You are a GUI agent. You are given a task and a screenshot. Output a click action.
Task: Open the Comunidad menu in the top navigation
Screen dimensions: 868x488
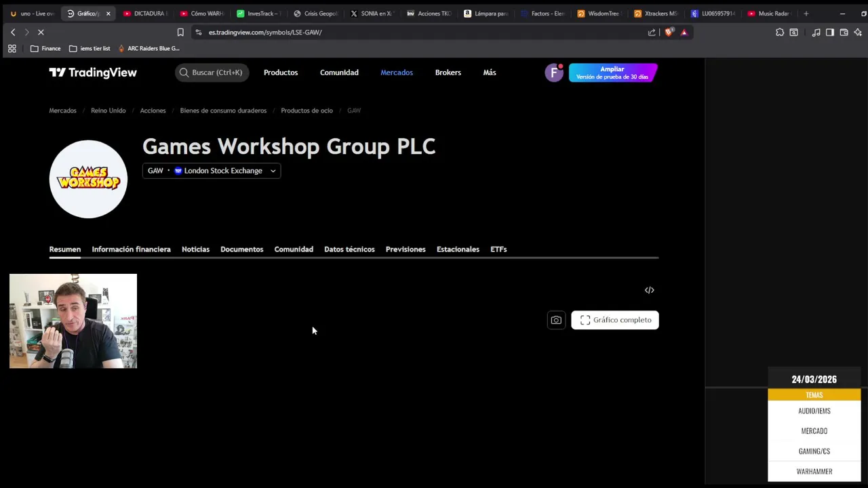pyautogui.click(x=339, y=73)
